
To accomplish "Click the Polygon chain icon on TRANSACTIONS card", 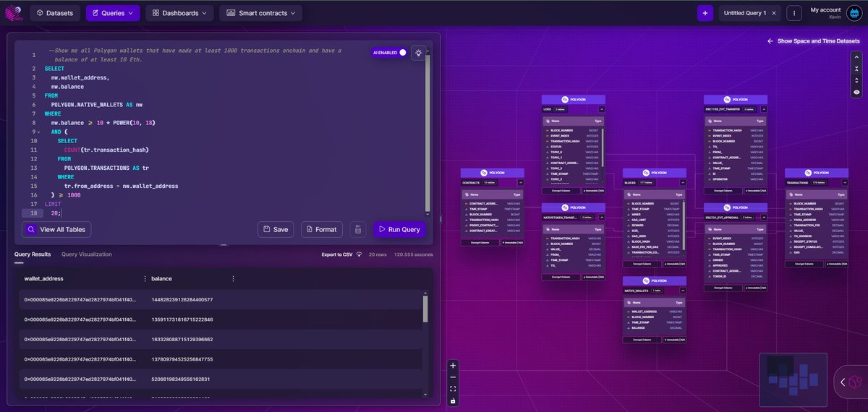I will (809, 173).
